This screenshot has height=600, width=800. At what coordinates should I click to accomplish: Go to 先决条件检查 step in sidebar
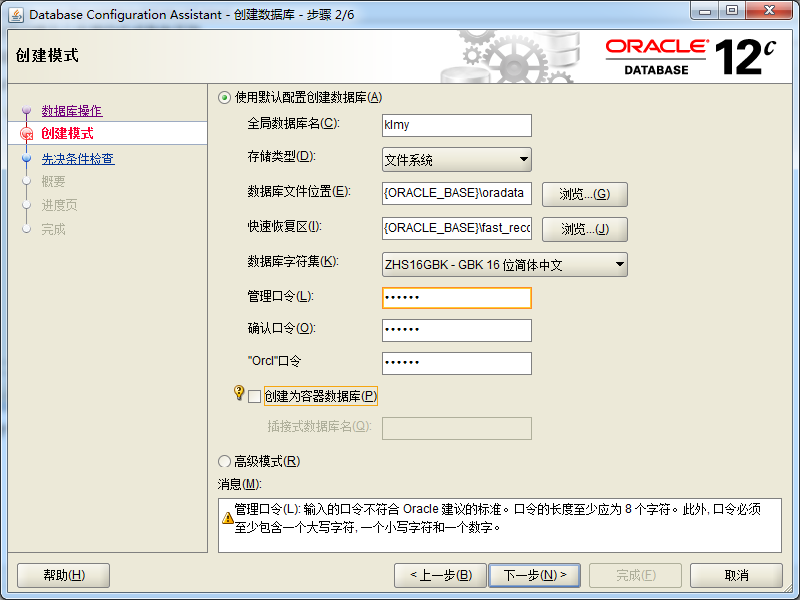pos(78,159)
